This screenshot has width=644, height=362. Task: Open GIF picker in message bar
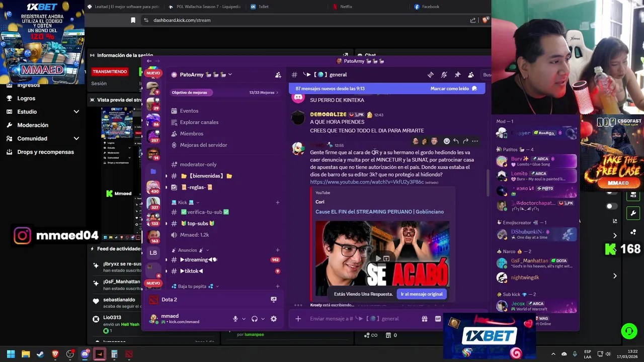click(x=438, y=318)
